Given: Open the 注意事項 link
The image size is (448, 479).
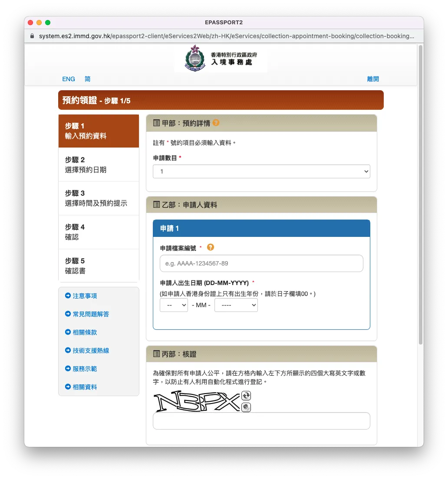Looking at the screenshot, I should (x=85, y=296).
